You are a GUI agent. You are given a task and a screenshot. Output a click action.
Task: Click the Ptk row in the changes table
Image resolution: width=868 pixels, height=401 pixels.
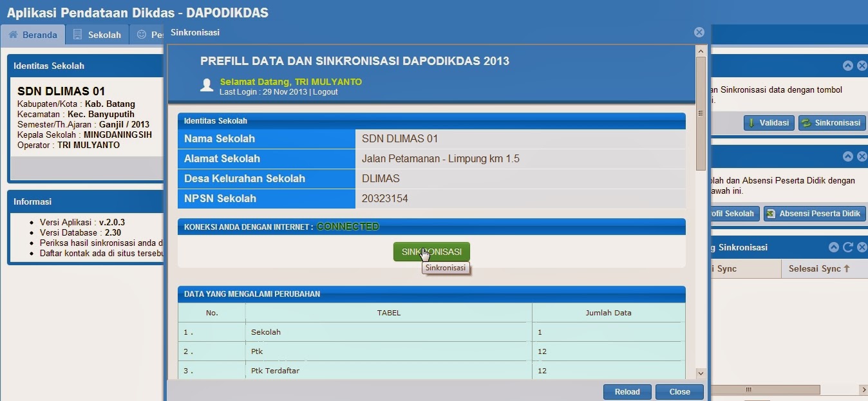click(431, 351)
